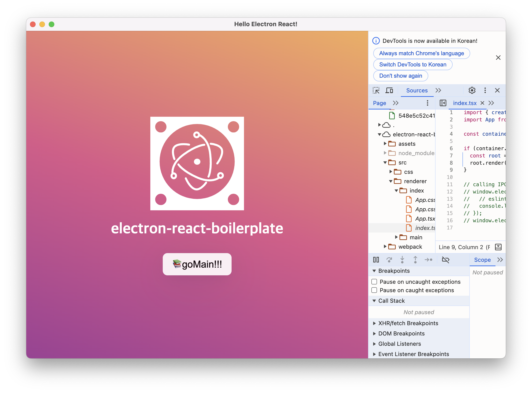This screenshot has width=532, height=393.
Task: Switch to the Scope tab
Action: point(482,260)
